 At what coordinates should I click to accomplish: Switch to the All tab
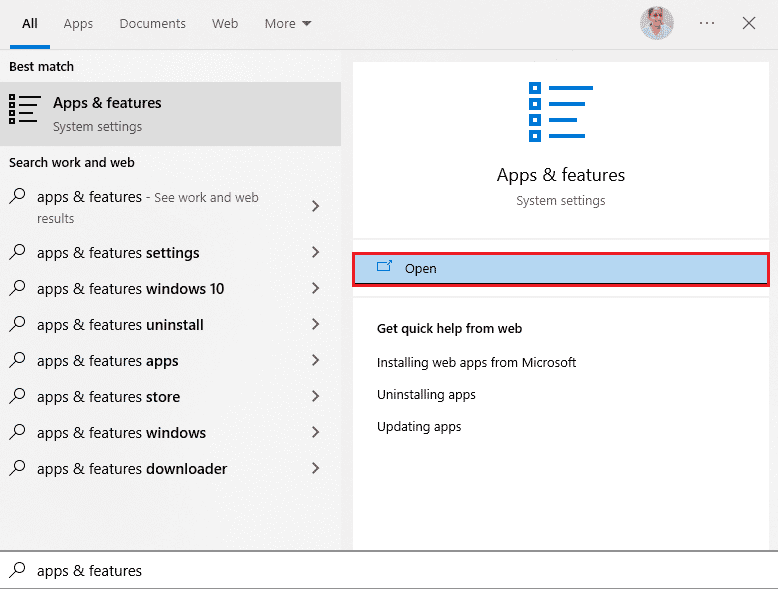[x=30, y=23]
